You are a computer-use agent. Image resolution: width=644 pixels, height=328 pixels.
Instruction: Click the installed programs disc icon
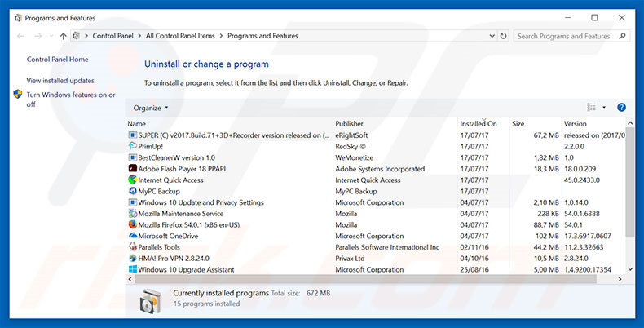[150, 299]
